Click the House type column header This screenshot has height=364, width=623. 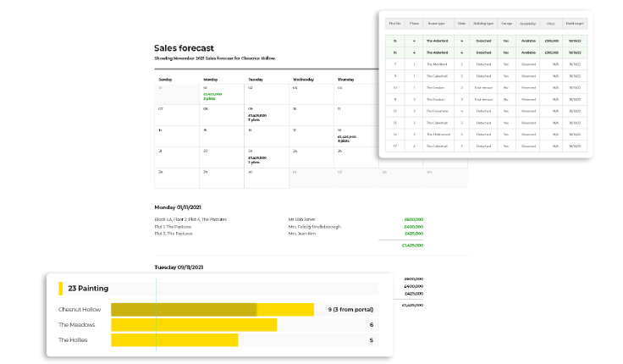click(438, 24)
